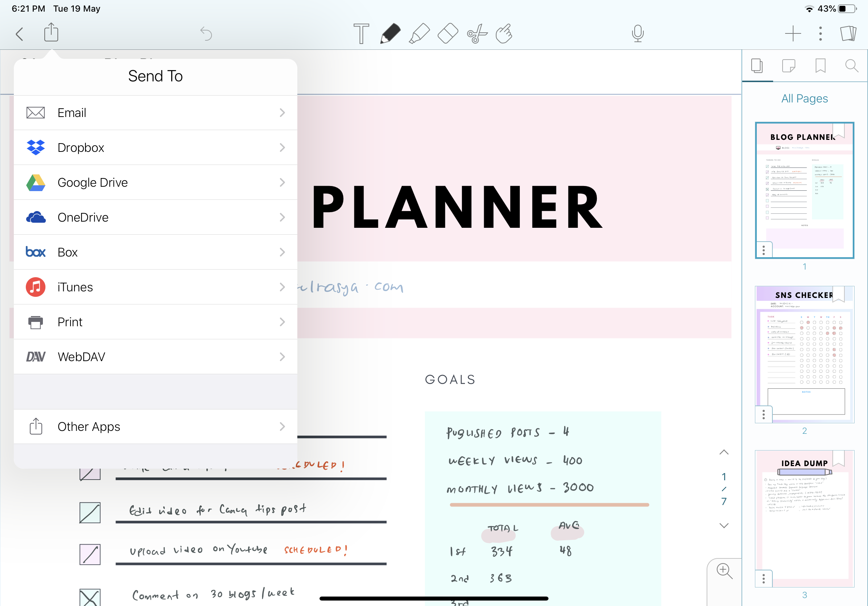Toggle checkbox beside Upload video on Youtube
Viewport: 868px width, 606px height.
tap(90, 554)
